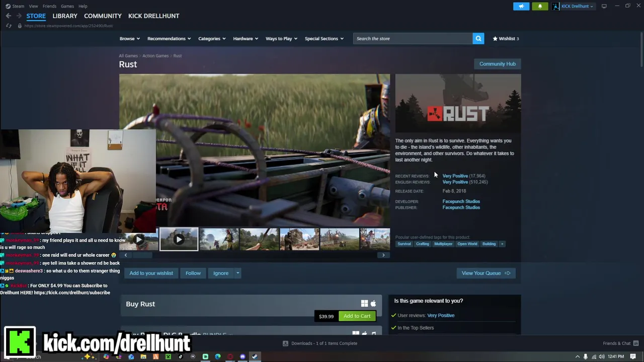Click the store search input field
Screen dimensions: 644x362
(413, 39)
